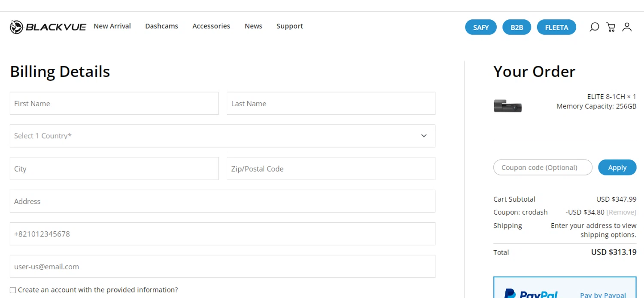
Task: Check Create an account checkbox
Action: click(13, 290)
